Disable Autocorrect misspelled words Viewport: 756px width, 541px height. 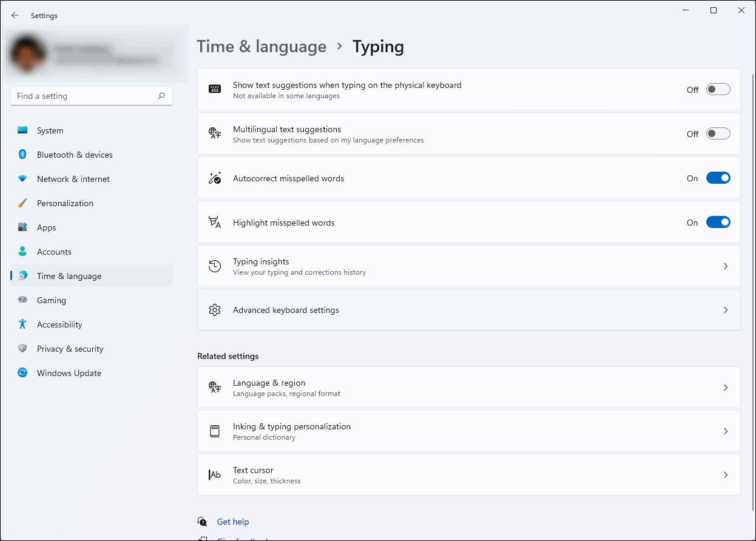pyautogui.click(x=718, y=178)
